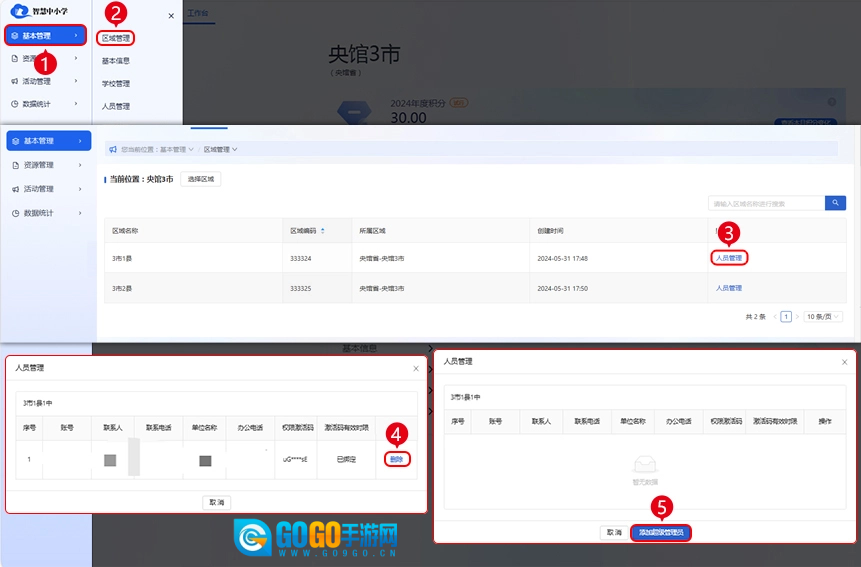
Task: Click the 选择区域 button
Action: 201,180
